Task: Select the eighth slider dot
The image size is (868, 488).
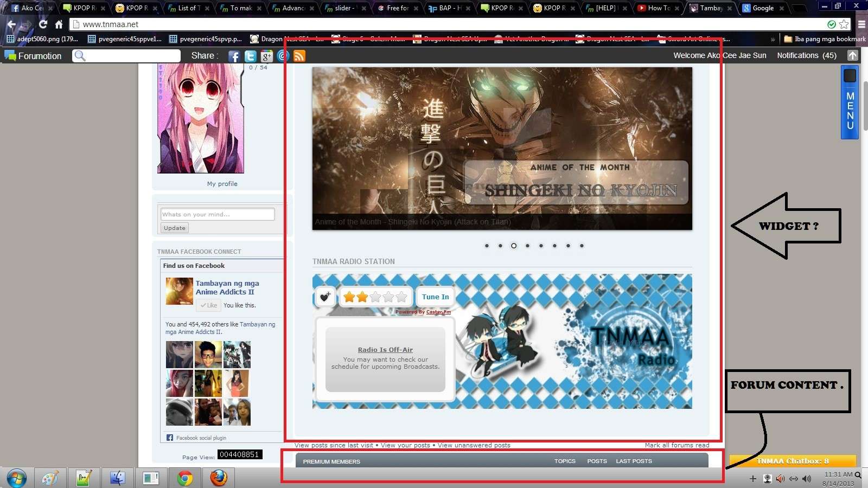Action: coord(582,246)
